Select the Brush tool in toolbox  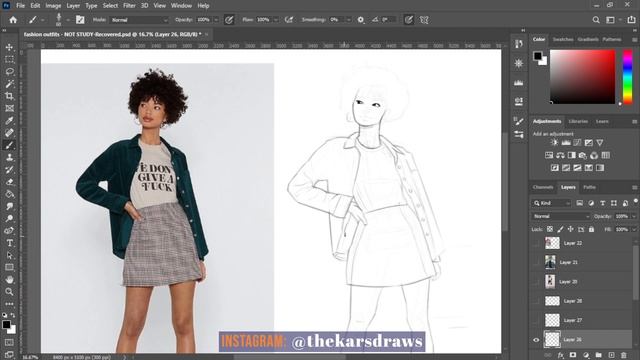click(9, 145)
